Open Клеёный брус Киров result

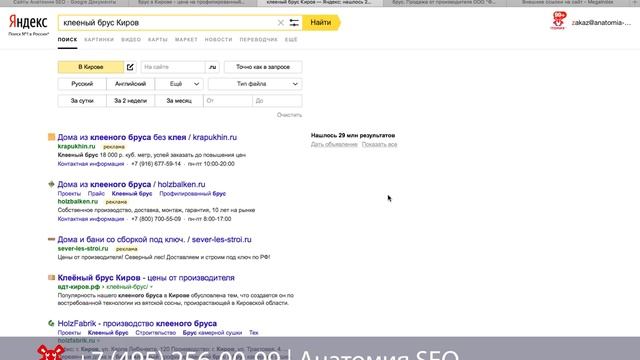146,278
